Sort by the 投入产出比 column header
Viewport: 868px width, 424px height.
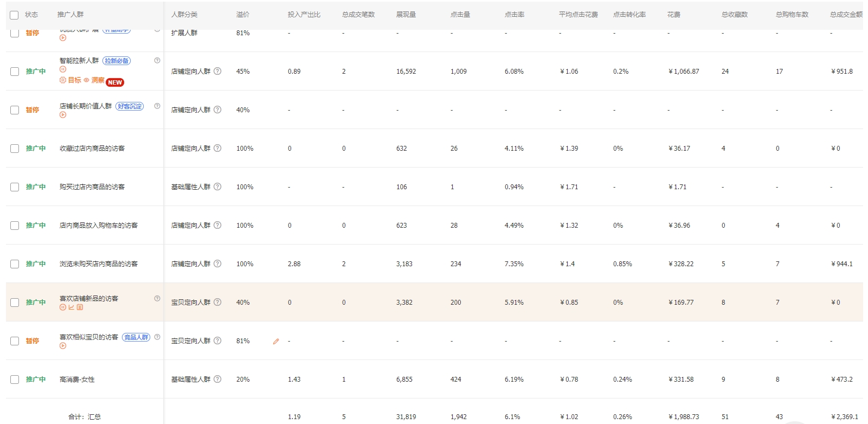(304, 15)
